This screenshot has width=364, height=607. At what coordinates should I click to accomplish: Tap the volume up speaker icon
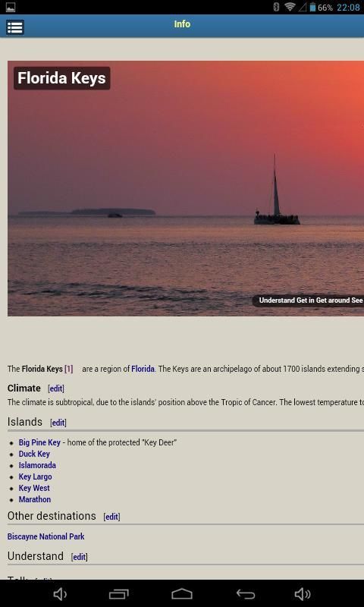click(x=303, y=593)
